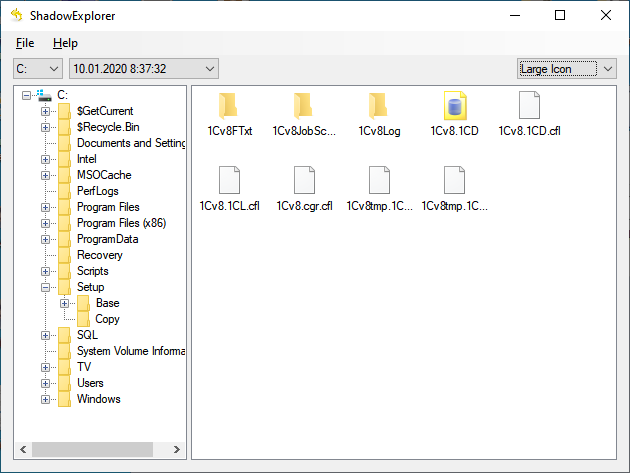Image resolution: width=630 pixels, height=473 pixels.
Task: Select the last 1Cv8tmp.1C... file icon
Action: point(454,180)
